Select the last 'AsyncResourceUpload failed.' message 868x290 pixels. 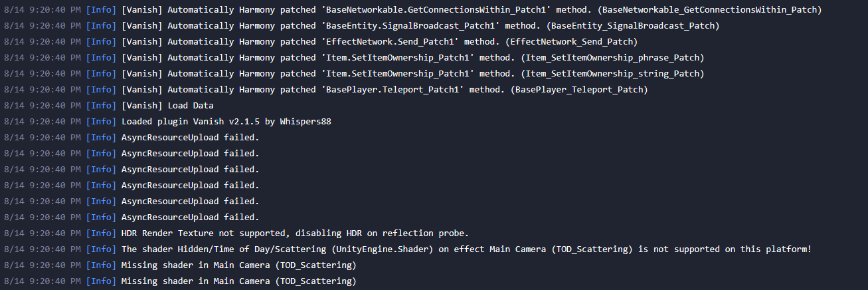click(190, 217)
